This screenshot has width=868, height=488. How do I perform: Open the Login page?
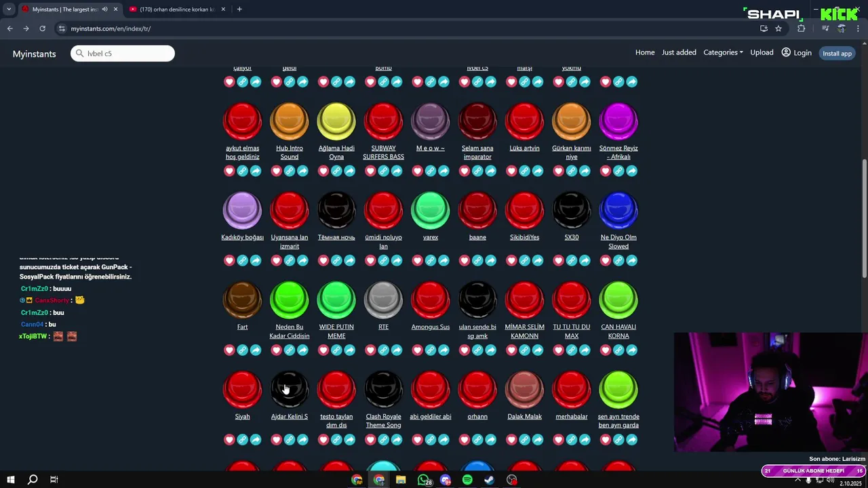pyautogui.click(x=796, y=53)
